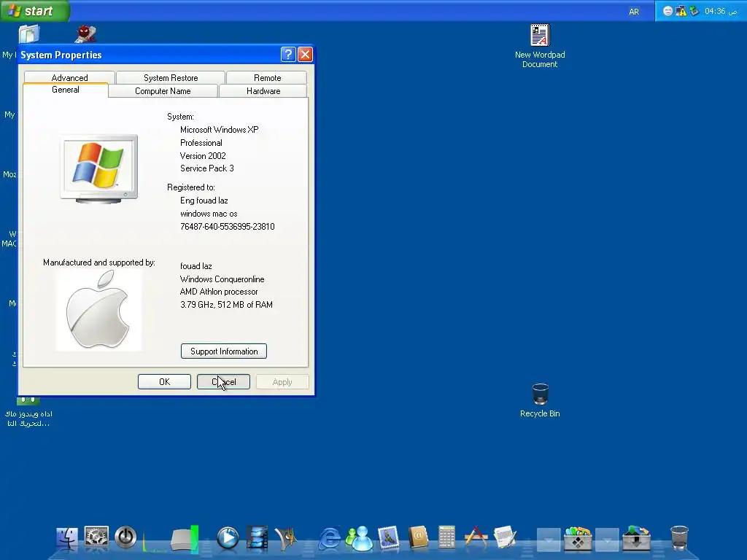Switch to the Remote tab
This screenshot has width=747, height=560.
point(267,77)
